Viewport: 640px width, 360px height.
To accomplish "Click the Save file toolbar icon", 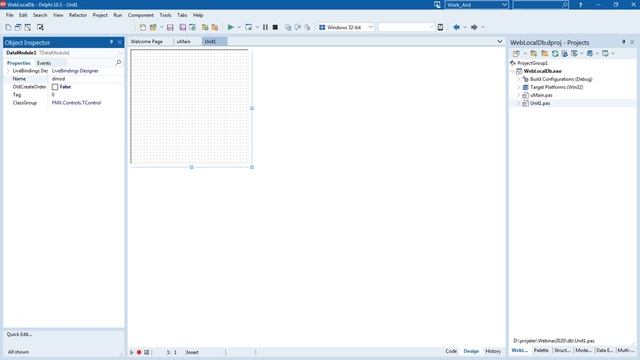I will [x=170, y=27].
